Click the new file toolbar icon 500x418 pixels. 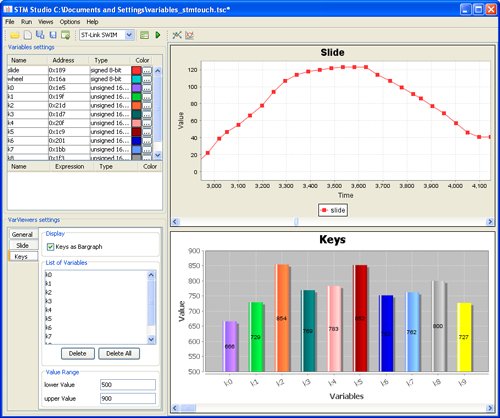[28, 35]
